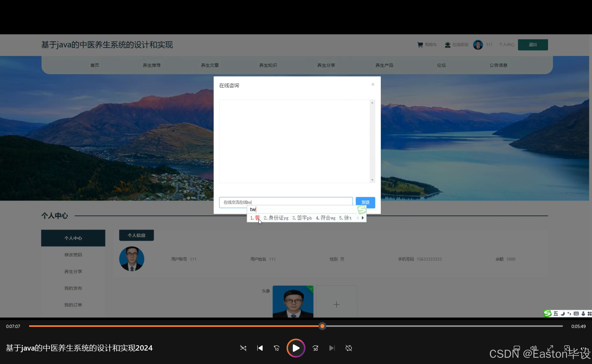The height and width of the screenshot is (364, 592).
Task: Skip forward 30 seconds
Action: (315, 348)
